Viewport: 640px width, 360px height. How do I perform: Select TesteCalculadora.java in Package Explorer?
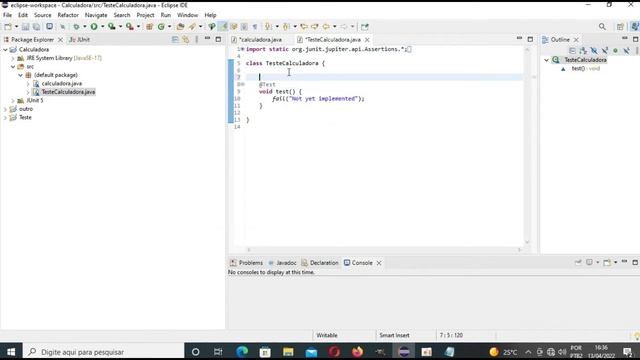click(x=68, y=92)
